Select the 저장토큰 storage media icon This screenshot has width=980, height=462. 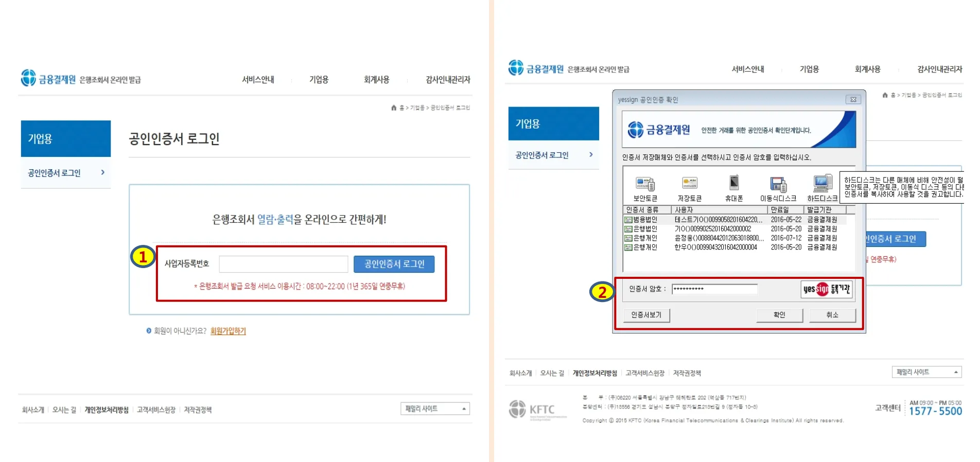689,184
